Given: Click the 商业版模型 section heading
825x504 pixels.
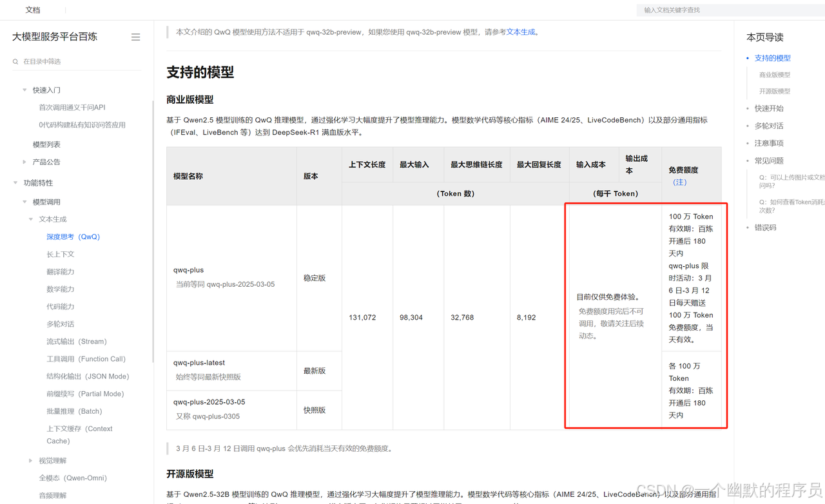Looking at the screenshot, I should (x=190, y=100).
